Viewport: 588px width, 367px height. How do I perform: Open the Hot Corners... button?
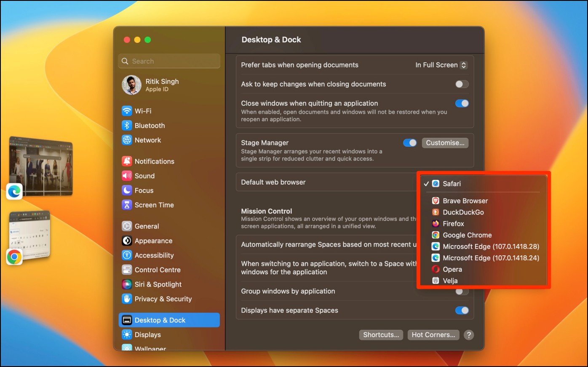[433, 335]
